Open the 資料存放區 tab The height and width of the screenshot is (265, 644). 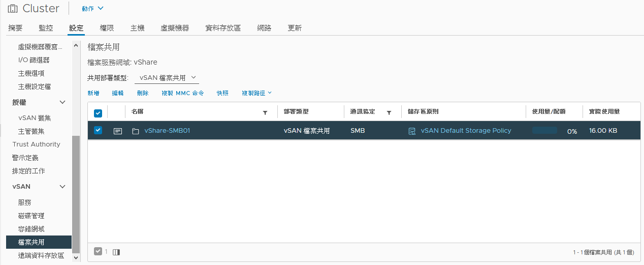223,28
